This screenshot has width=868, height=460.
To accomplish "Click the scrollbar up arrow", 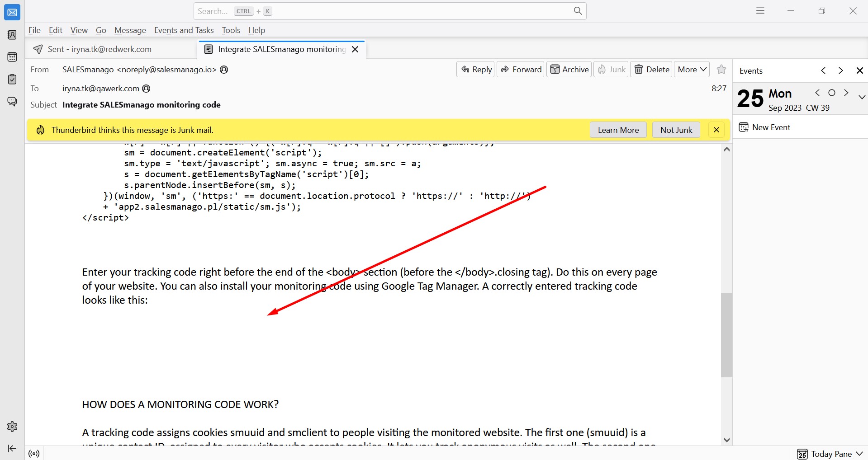I will tap(726, 150).
